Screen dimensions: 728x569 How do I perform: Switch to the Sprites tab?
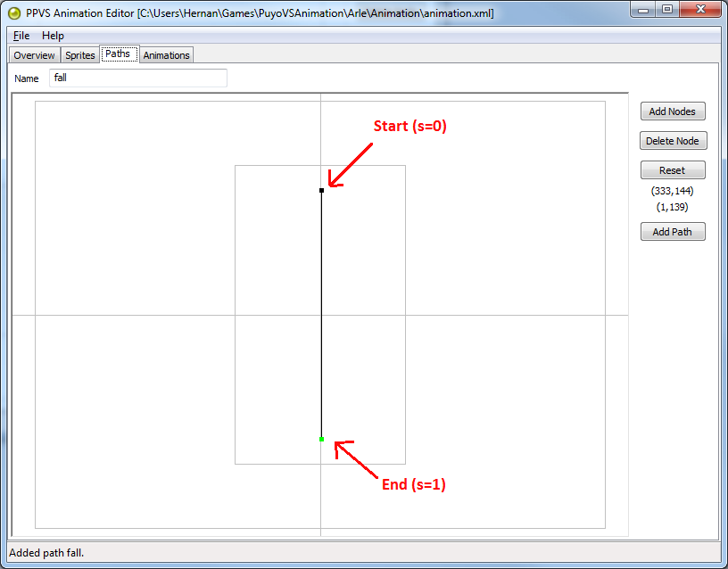[x=80, y=55]
